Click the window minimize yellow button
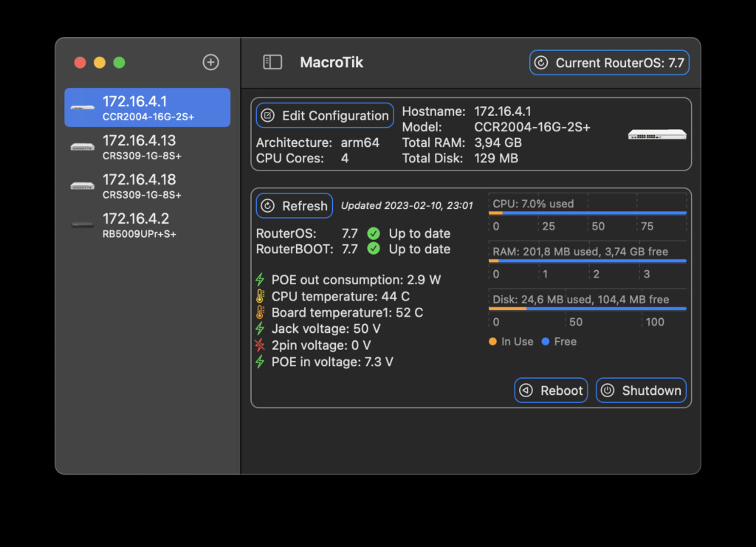756x547 pixels. coord(100,63)
